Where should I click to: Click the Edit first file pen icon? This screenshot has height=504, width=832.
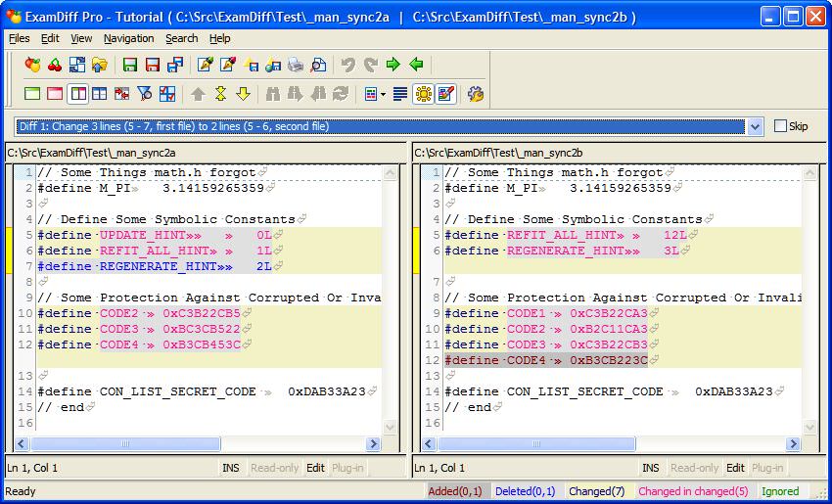(206, 65)
